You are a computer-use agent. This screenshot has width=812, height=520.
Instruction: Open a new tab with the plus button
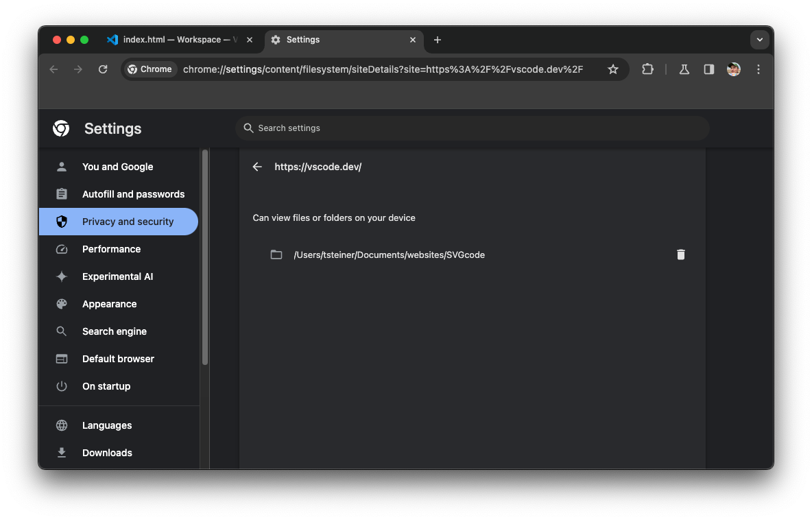click(x=437, y=40)
